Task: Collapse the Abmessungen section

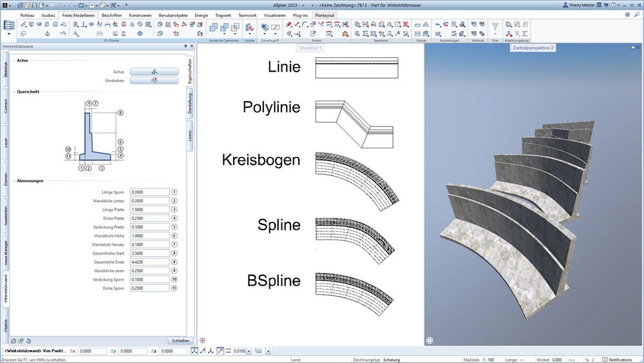Action: tap(14, 181)
